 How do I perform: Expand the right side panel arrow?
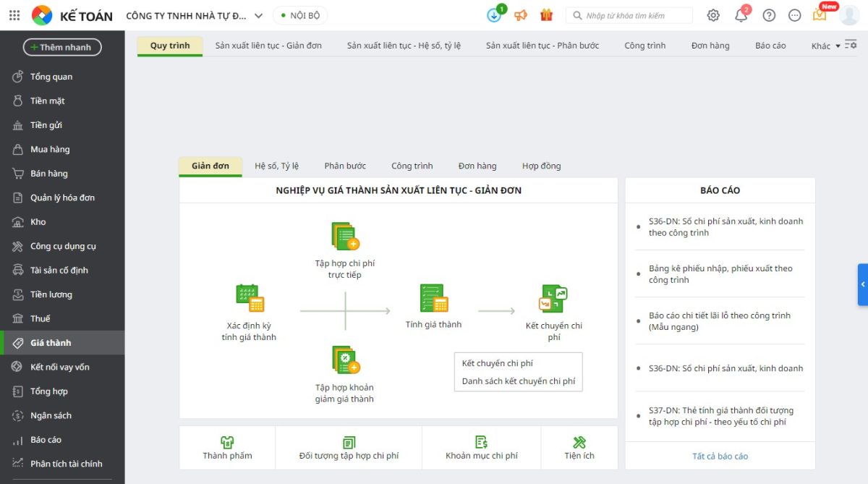[x=862, y=284]
